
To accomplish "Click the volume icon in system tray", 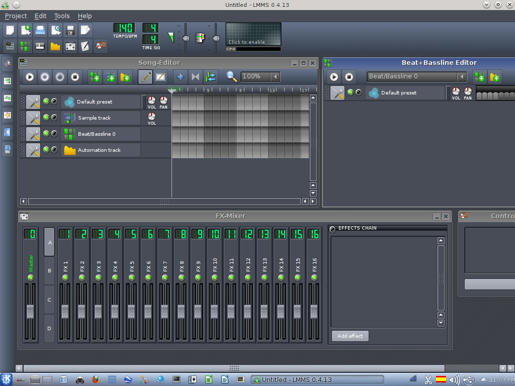I will click(453, 379).
